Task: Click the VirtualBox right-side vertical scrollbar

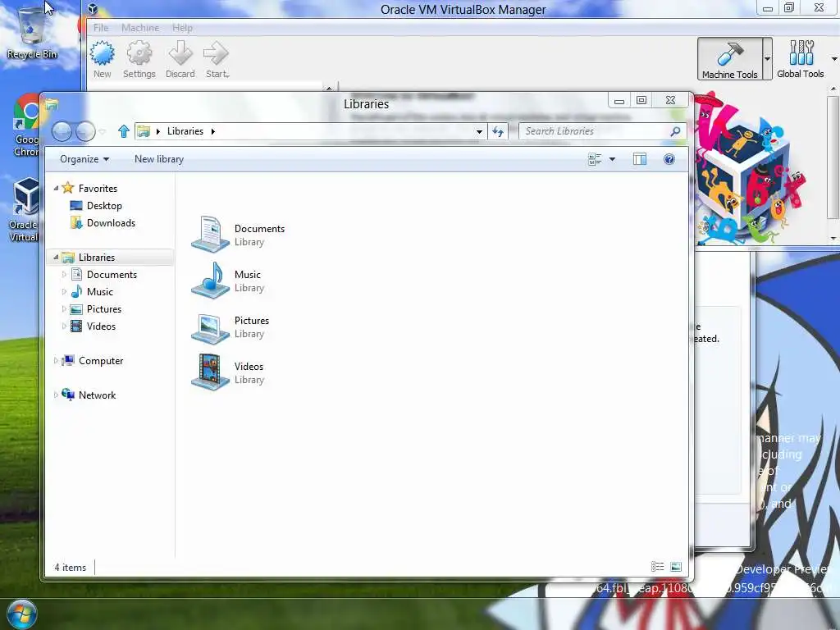Action: click(833, 157)
